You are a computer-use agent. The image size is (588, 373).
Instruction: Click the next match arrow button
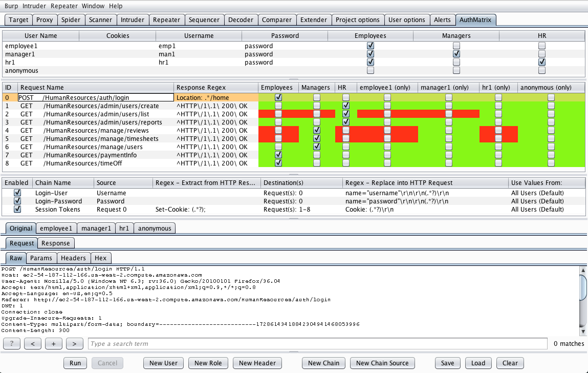pos(74,343)
